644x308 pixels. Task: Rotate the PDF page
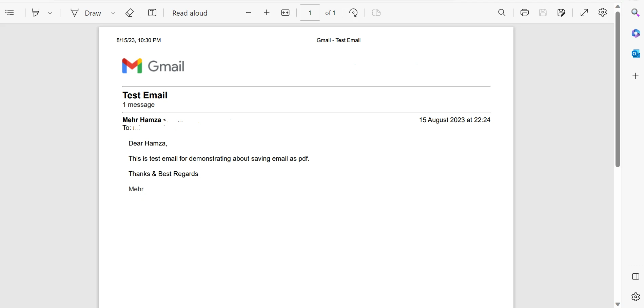pyautogui.click(x=353, y=13)
